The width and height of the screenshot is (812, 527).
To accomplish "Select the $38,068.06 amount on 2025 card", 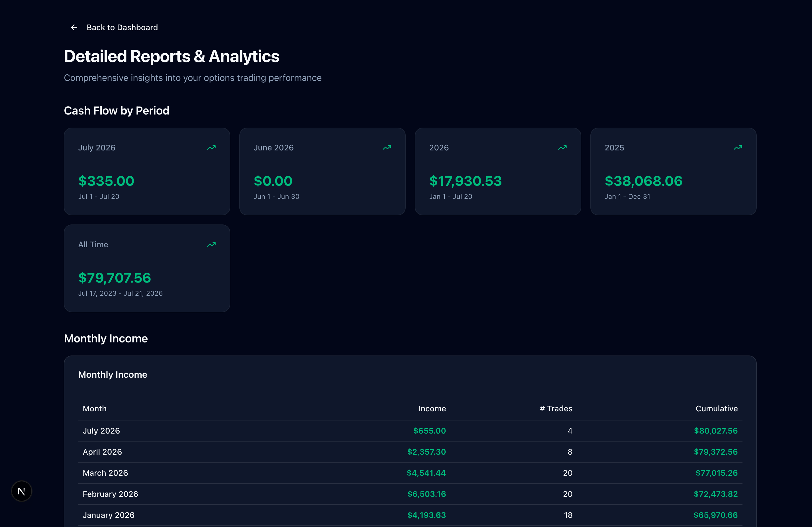I will point(643,181).
